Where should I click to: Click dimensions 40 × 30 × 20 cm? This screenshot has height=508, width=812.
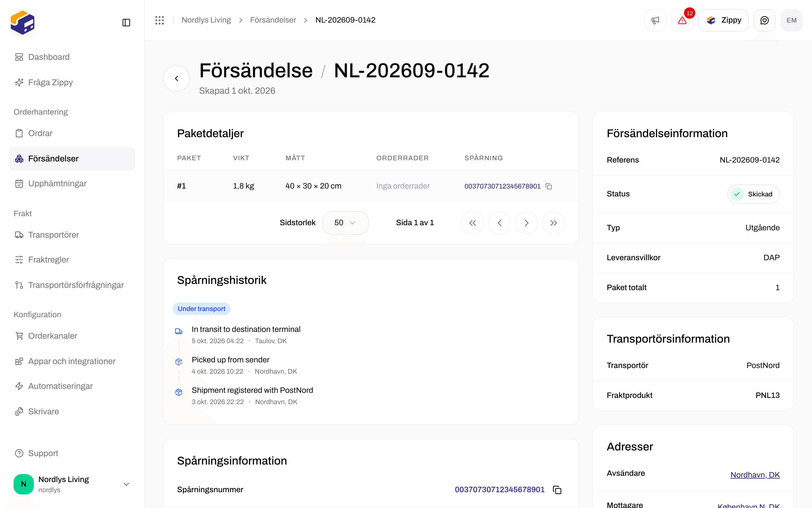314,186
